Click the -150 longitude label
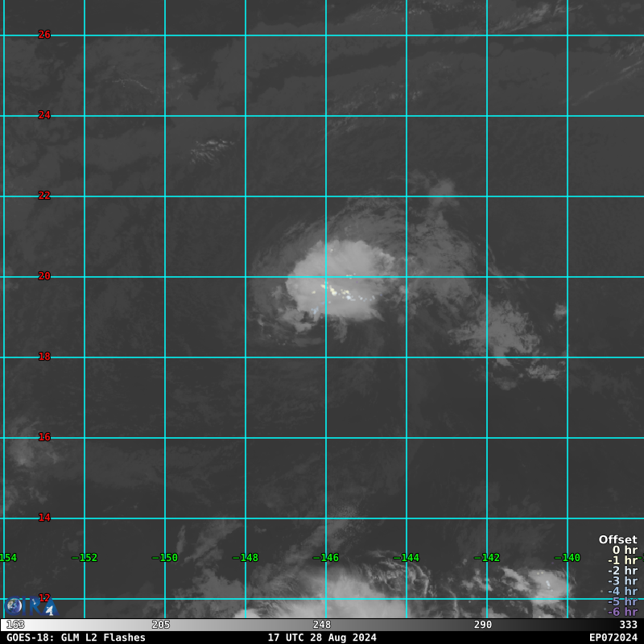 164,558
